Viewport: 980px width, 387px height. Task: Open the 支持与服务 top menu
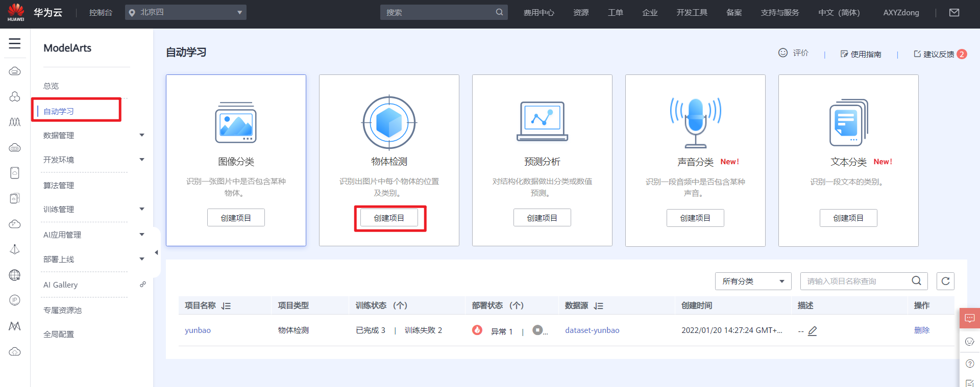click(x=780, y=13)
